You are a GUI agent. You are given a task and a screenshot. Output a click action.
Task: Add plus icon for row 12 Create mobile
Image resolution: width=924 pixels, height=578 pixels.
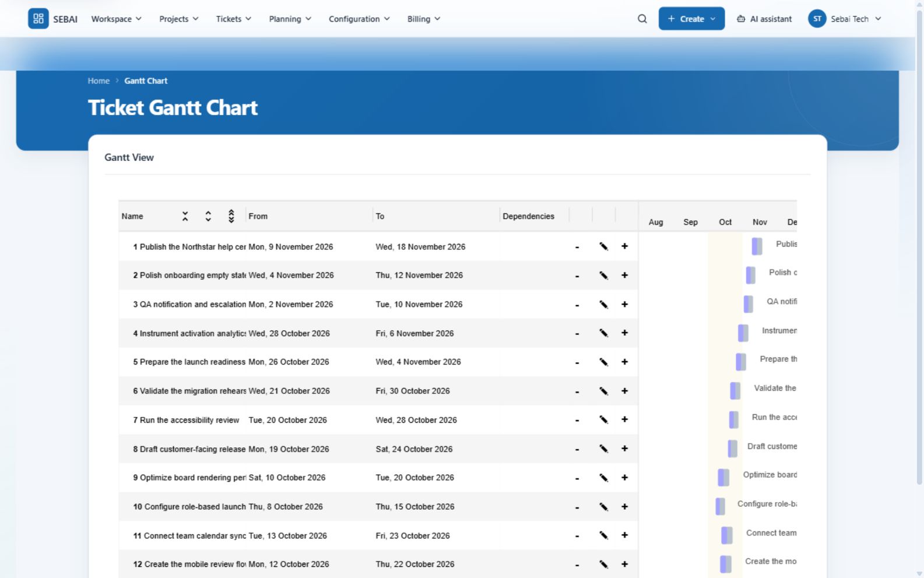625,564
